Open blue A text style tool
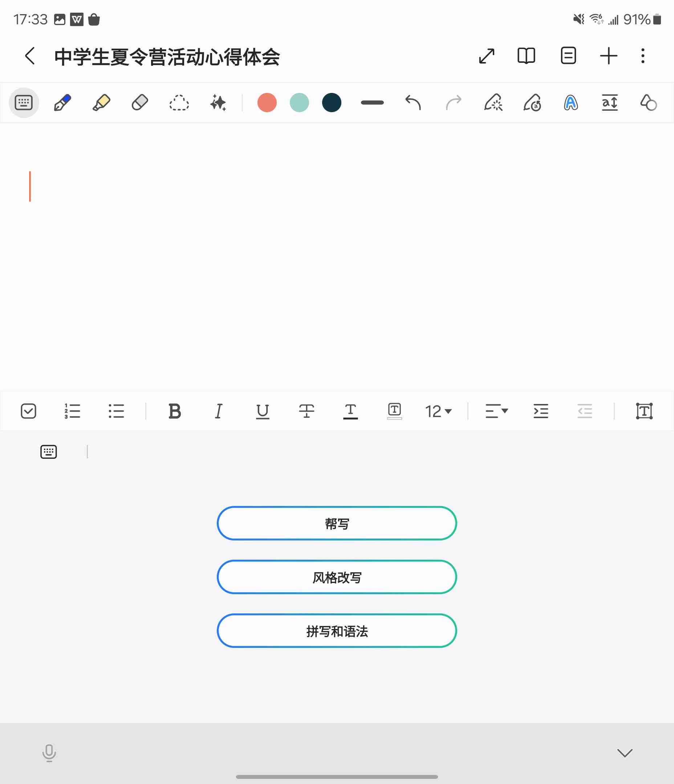The width and height of the screenshot is (674, 784). coord(571,103)
